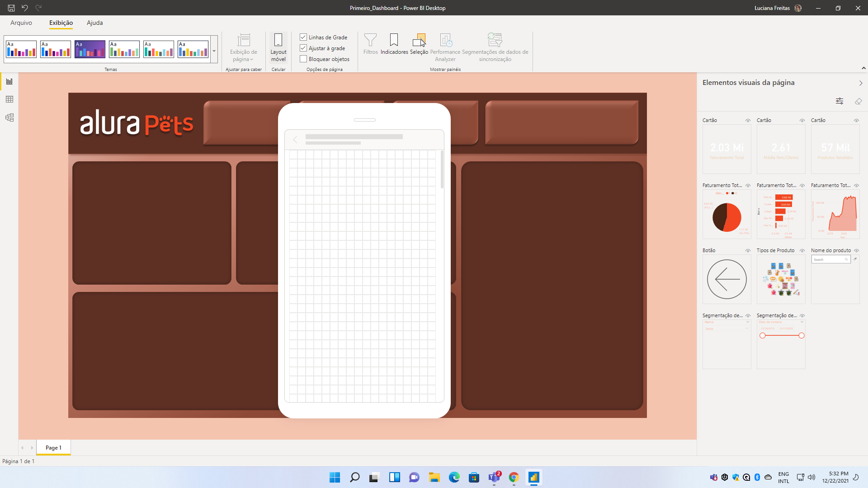
Task: Select pie chart Faturamento thumbnail
Action: [726, 214]
